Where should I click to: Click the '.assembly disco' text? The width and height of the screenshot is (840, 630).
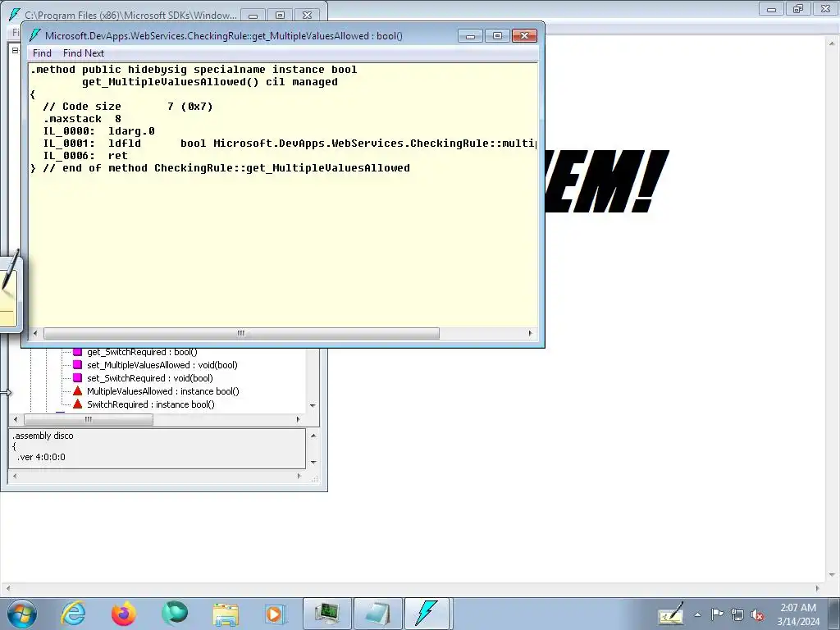point(43,436)
